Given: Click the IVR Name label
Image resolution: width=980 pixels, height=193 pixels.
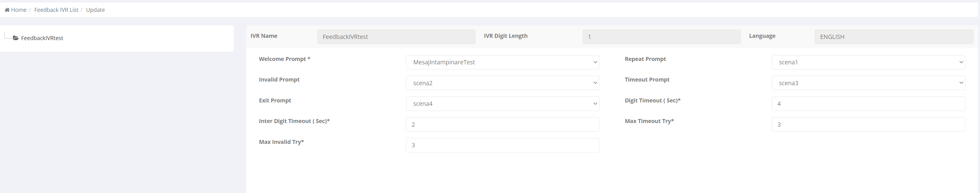Looking at the screenshot, I should point(264,36).
